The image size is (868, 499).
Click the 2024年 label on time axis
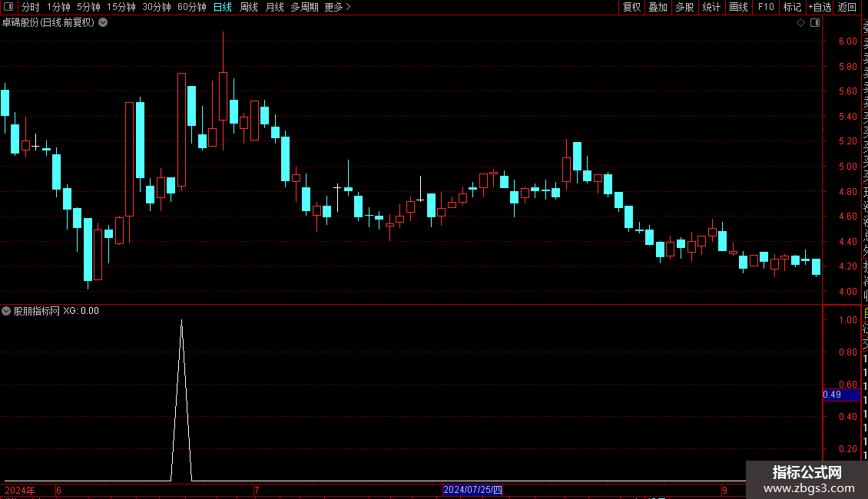pyautogui.click(x=20, y=490)
